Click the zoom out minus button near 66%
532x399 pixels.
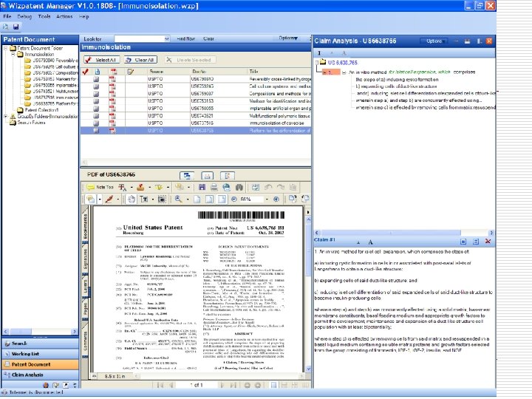[x=233, y=199]
